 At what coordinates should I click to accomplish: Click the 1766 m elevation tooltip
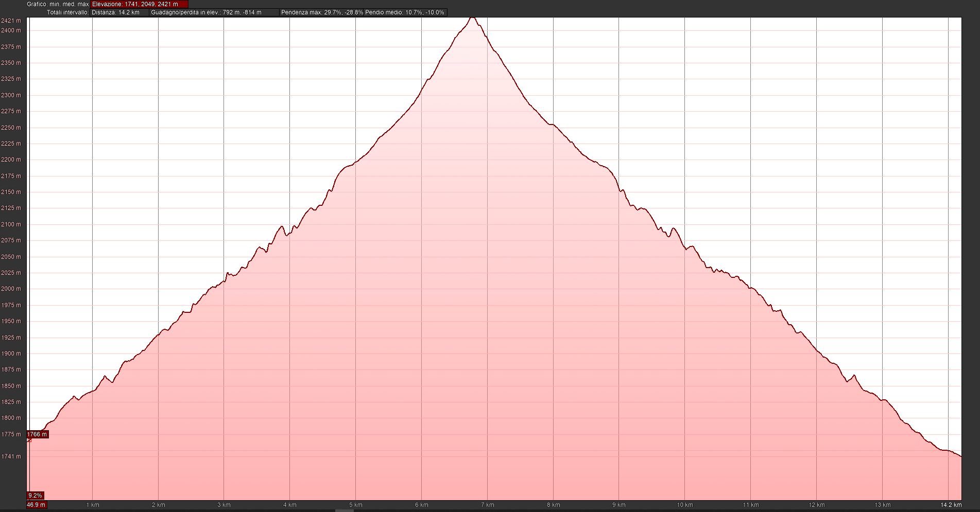(x=37, y=434)
